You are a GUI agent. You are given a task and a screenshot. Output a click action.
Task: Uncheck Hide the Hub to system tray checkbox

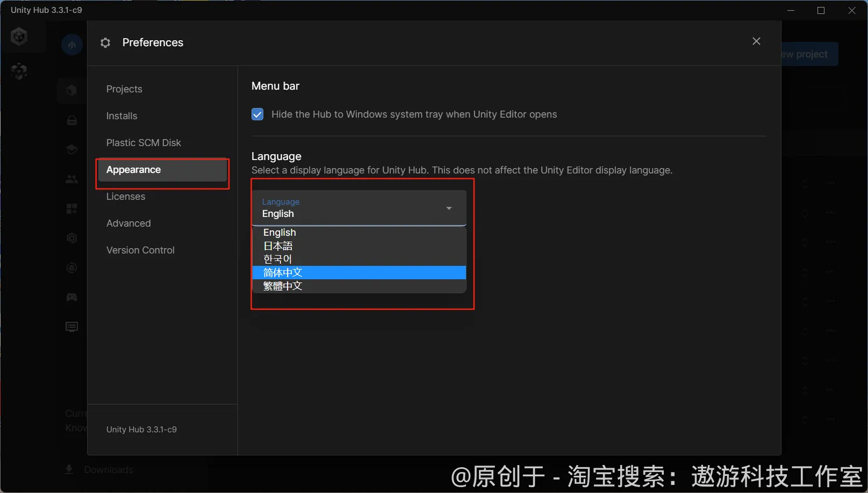coord(257,114)
